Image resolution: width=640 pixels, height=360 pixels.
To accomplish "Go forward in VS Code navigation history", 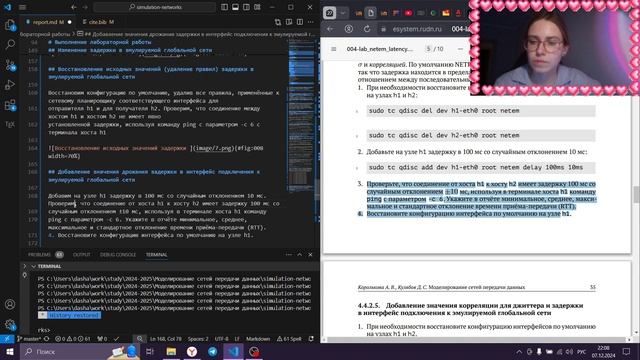I will 85,7.
